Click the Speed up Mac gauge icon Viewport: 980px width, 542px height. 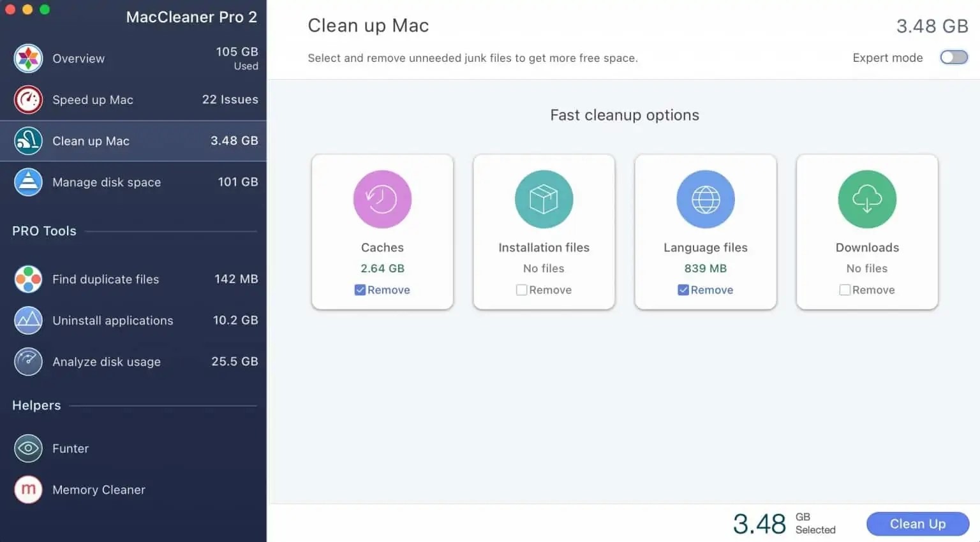pyautogui.click(x=28, y=99)
